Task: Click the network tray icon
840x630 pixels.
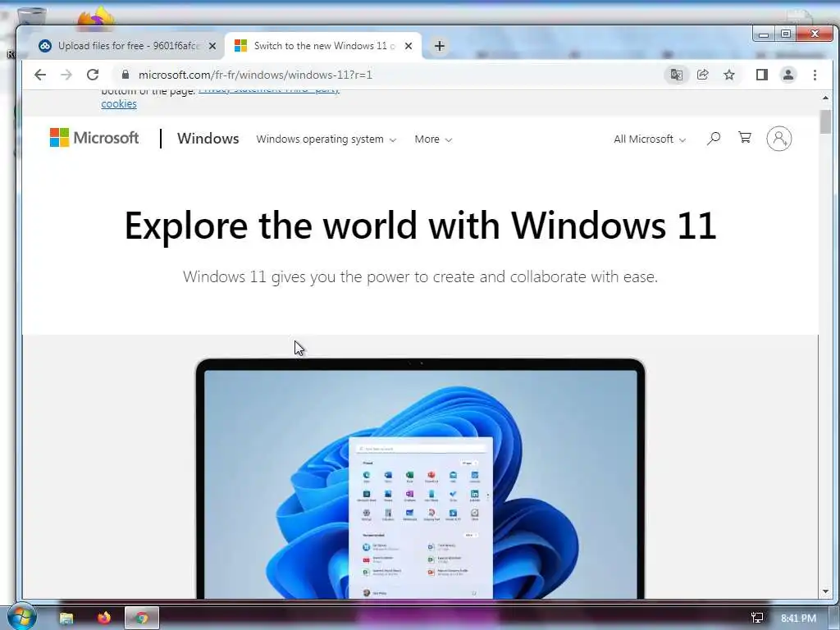Action: [x=757, y=619]
